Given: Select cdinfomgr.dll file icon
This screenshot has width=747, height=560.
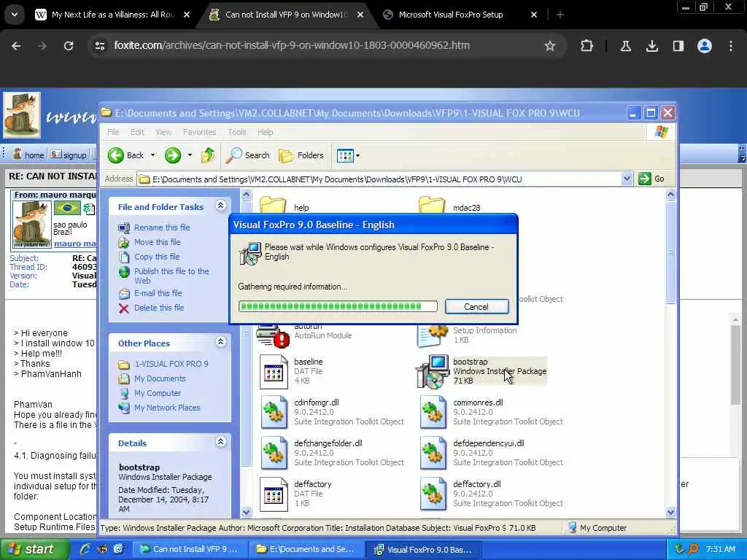Looking at the screenshot, I should pos(274,413).
